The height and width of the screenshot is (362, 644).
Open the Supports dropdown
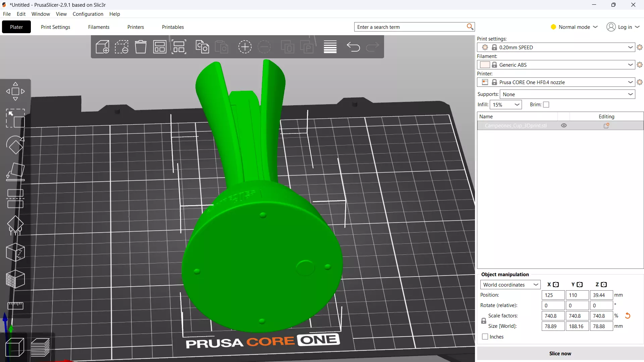click(568, 94)
